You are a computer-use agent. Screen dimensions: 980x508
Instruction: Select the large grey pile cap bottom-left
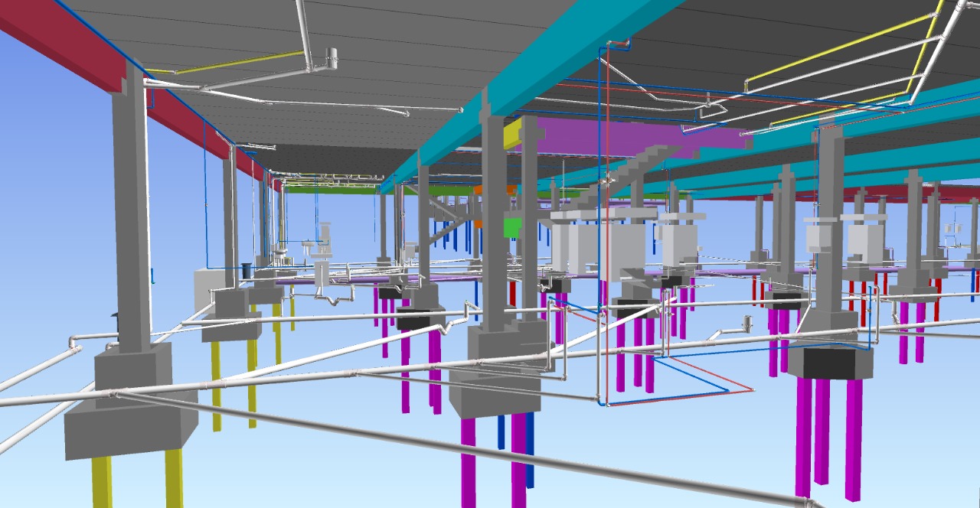tap(130, 428)
